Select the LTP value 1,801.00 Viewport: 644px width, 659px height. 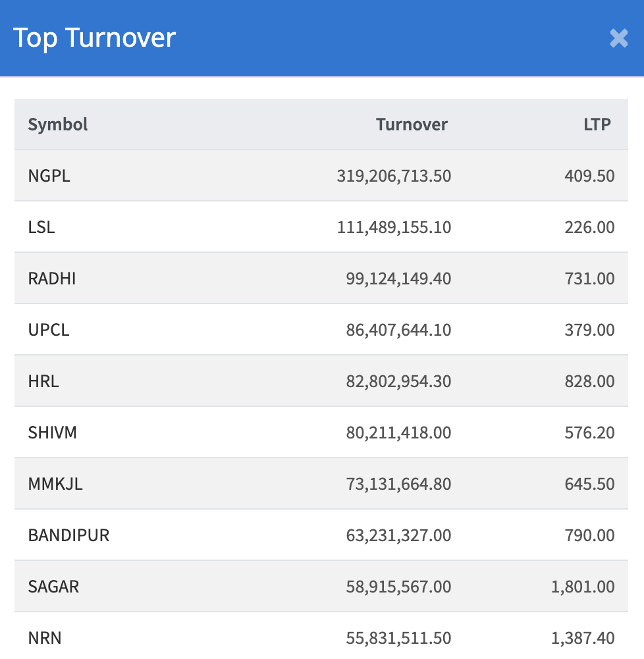583,587
